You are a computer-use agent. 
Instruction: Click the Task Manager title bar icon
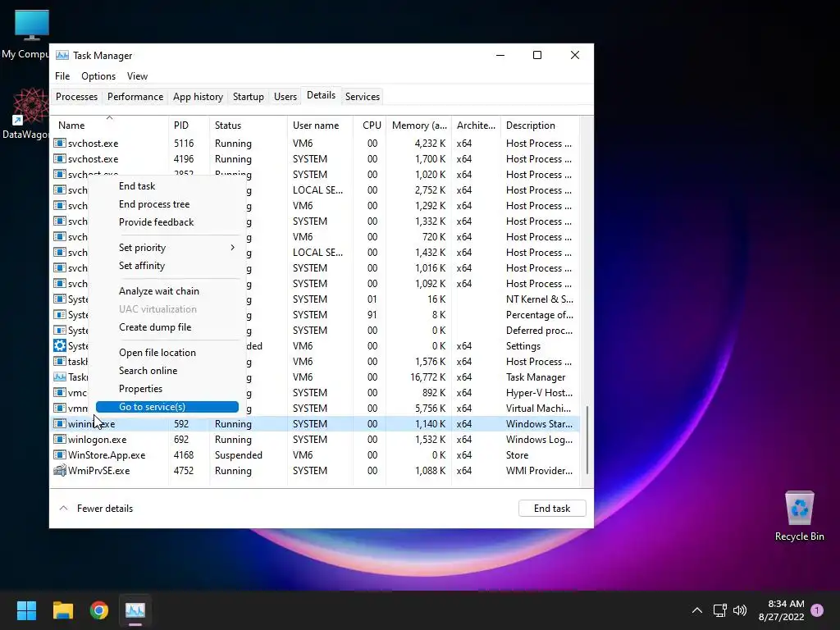tap(62, 55)
